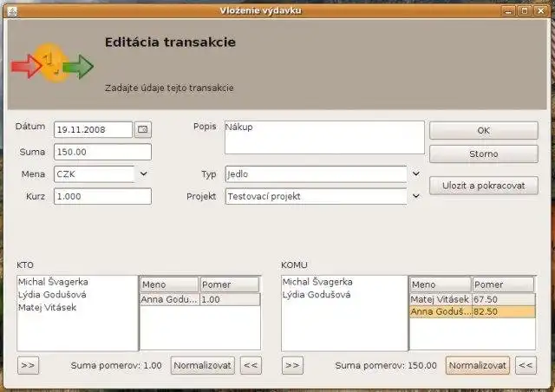Screen dimensions: 555x392
Task: Click Meno column header in KTO table
Action: 170,284
